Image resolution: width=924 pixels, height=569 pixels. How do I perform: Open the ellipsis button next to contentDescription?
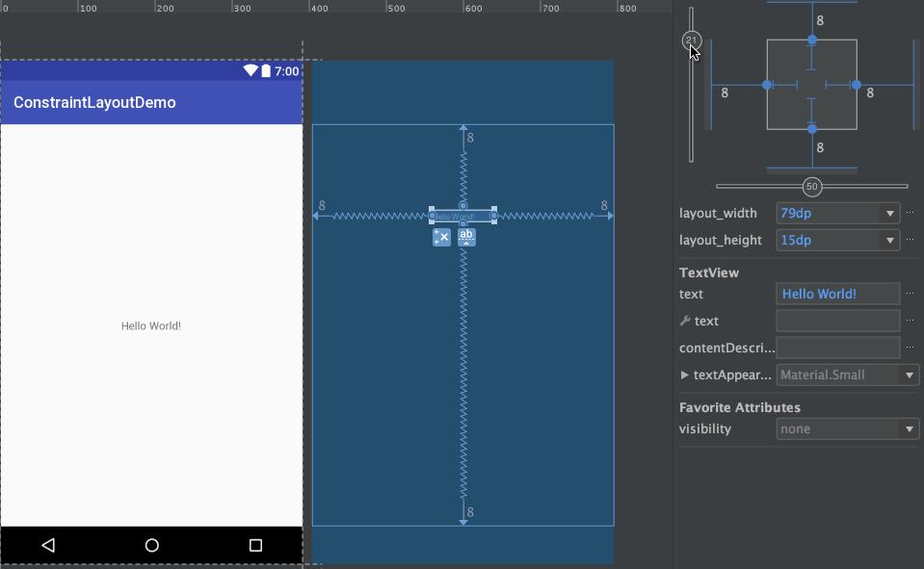point(910,347)
